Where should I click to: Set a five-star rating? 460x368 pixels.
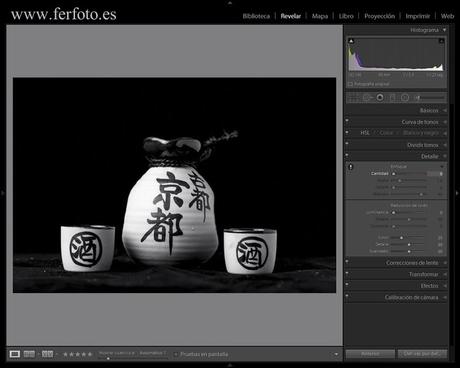(x=89, y=354)
